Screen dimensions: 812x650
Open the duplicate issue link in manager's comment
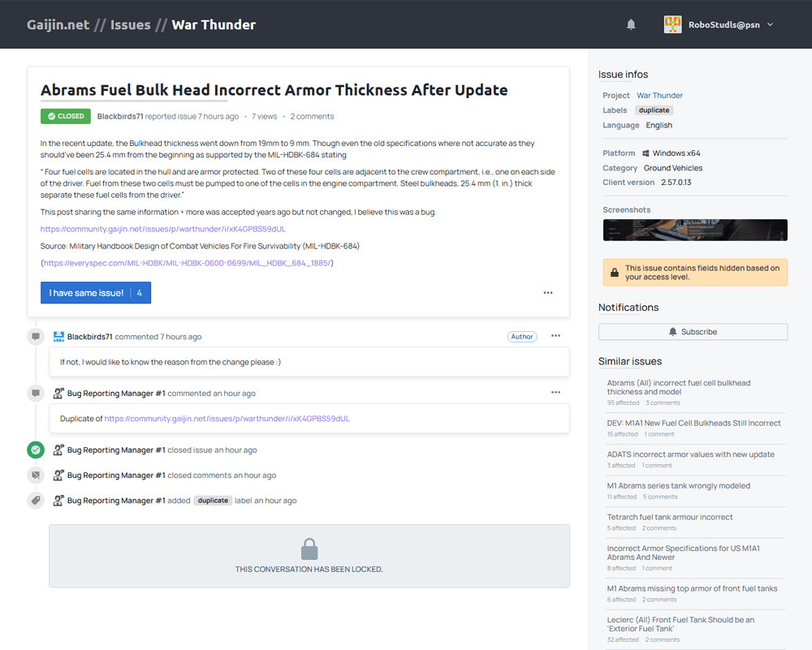click(227, 419)
